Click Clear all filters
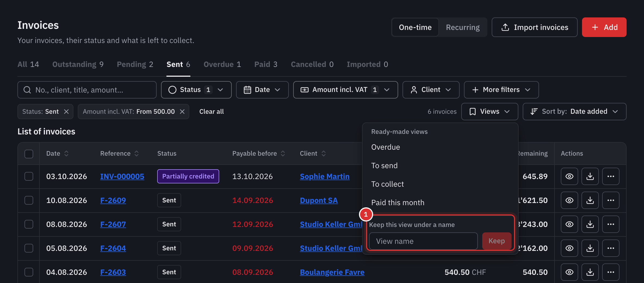Screen dimensions: 644x283 coord(211,112)
